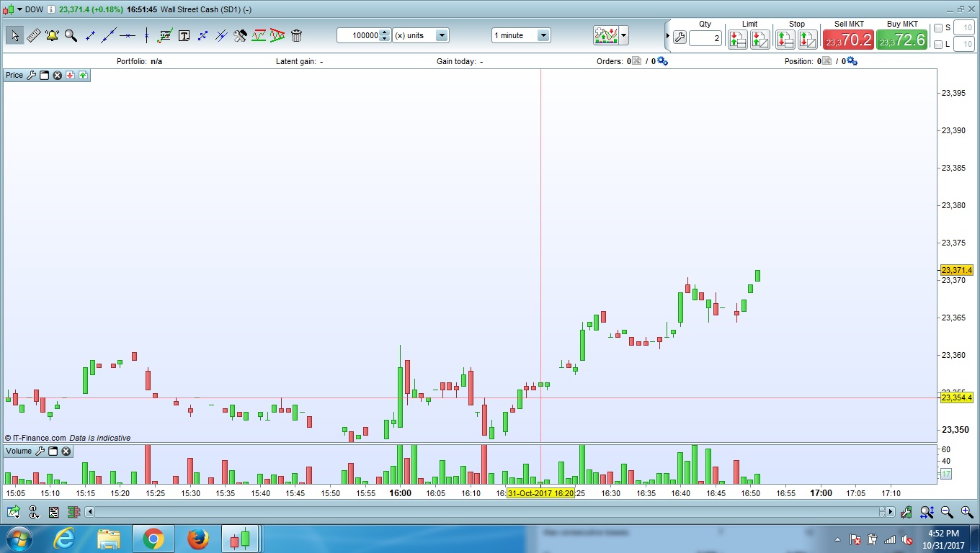Viewport: 980px width, 553px height.
Task: Open the gear settings beside Position
Action: (852, 61)
